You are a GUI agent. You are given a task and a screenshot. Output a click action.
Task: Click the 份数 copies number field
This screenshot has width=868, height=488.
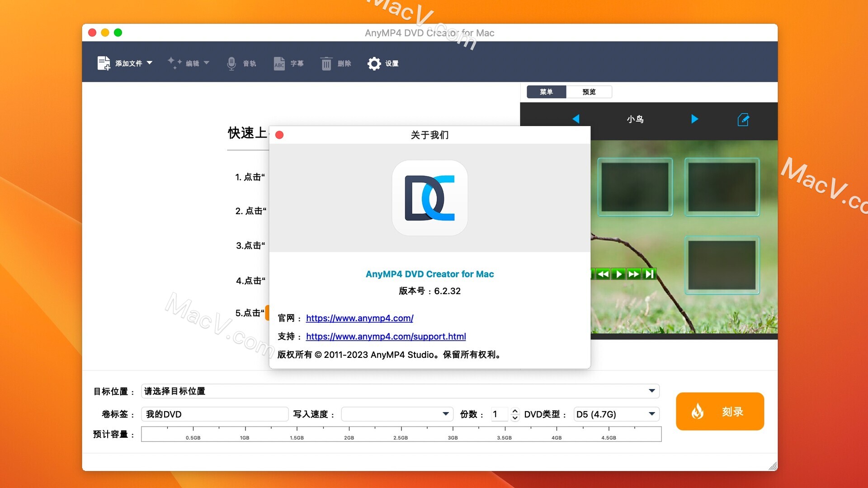[x=500, y=414]
